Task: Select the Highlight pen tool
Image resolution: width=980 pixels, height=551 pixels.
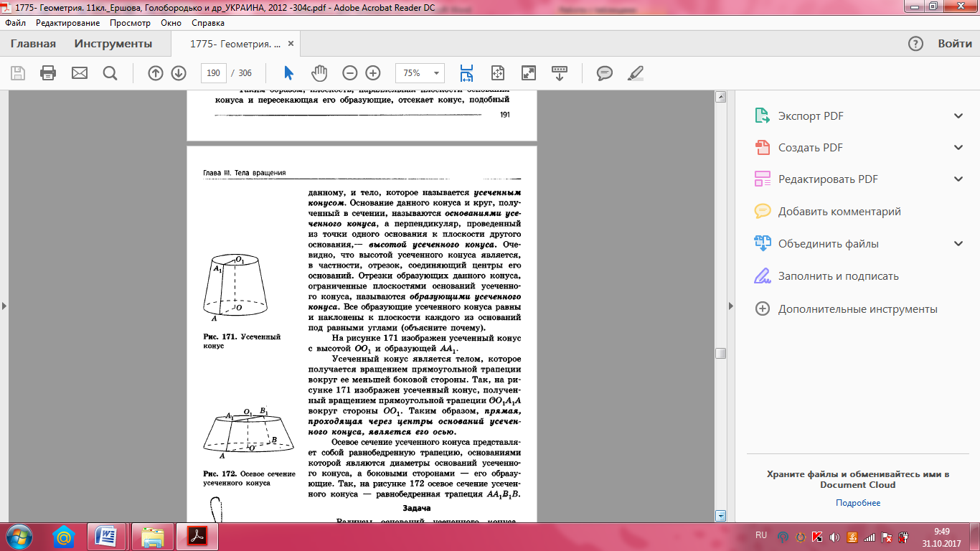Action: click(x=636, y=73)
